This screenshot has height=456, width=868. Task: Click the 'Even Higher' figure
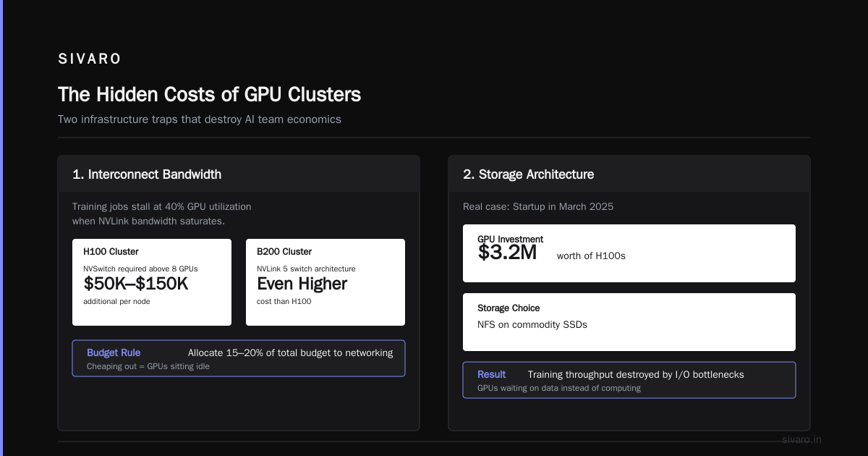[x=302, y=284]
